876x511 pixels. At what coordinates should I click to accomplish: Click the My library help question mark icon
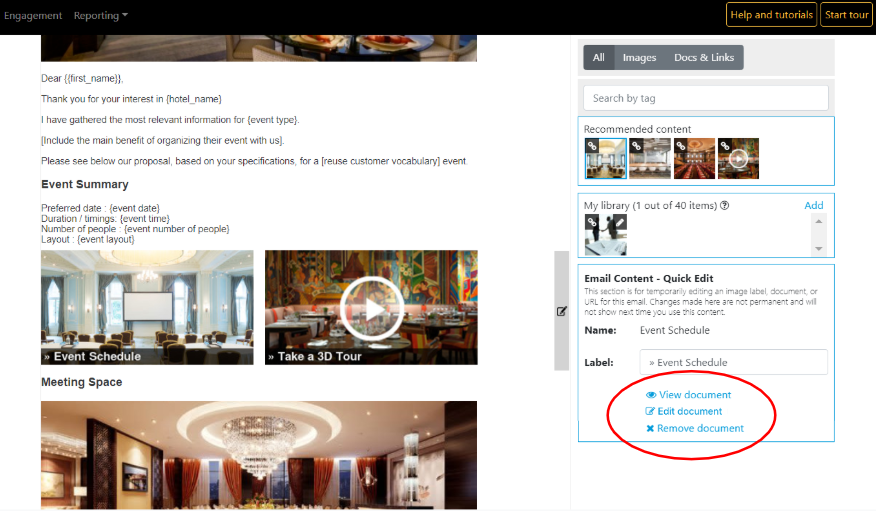[724, 206]
